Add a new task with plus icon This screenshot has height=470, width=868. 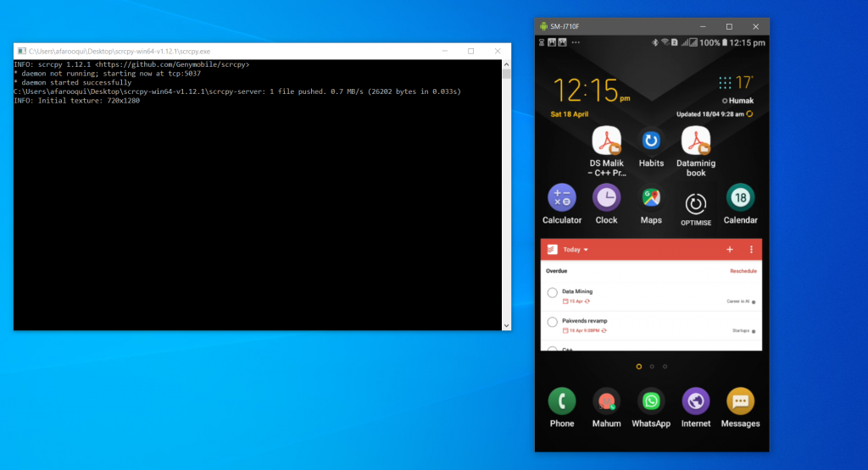(x=730, y=249)
